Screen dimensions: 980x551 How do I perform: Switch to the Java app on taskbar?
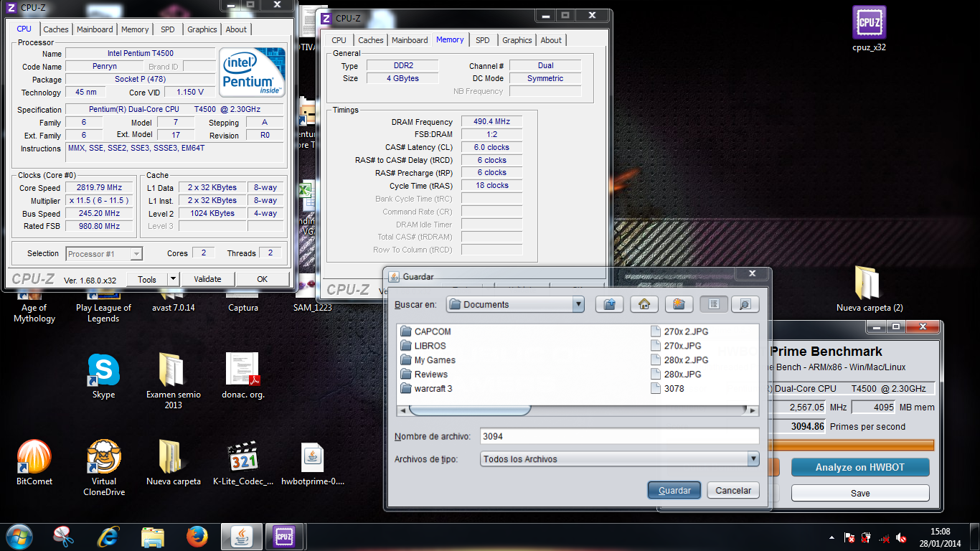(242, 537)
